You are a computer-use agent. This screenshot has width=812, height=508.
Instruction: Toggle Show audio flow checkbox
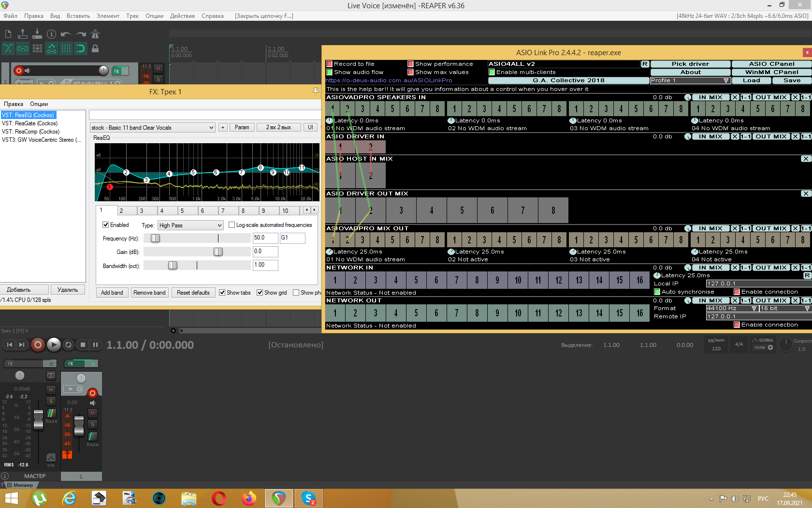329,72
